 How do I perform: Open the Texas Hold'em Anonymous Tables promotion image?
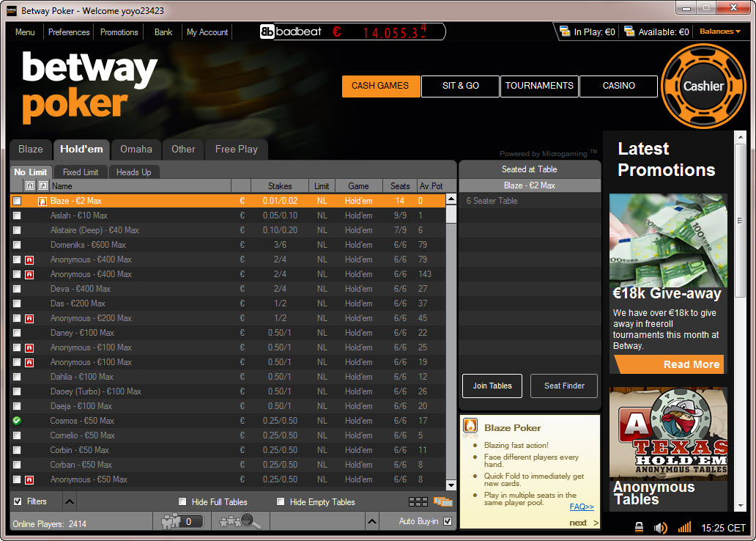click(668, 433)
